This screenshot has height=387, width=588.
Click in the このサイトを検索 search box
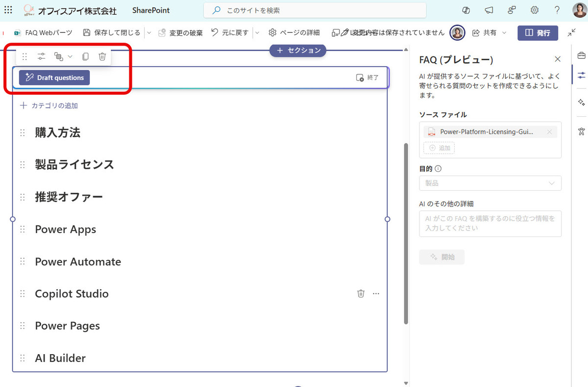click(x=315, y=10)
